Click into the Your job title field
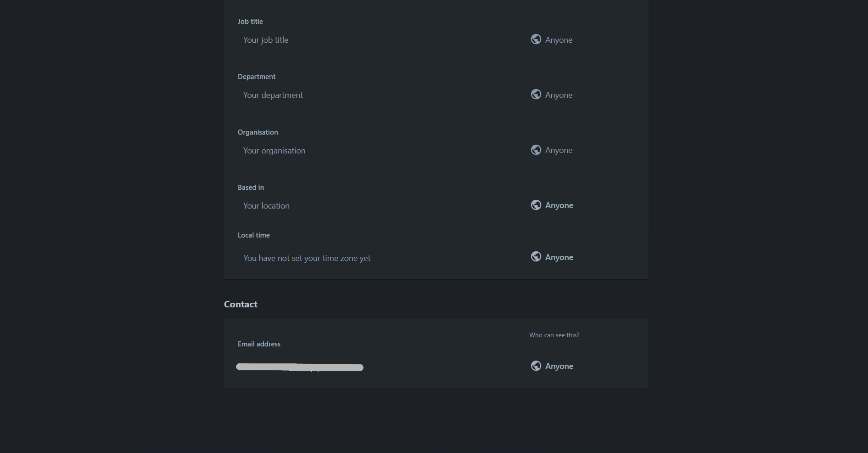 265,40
